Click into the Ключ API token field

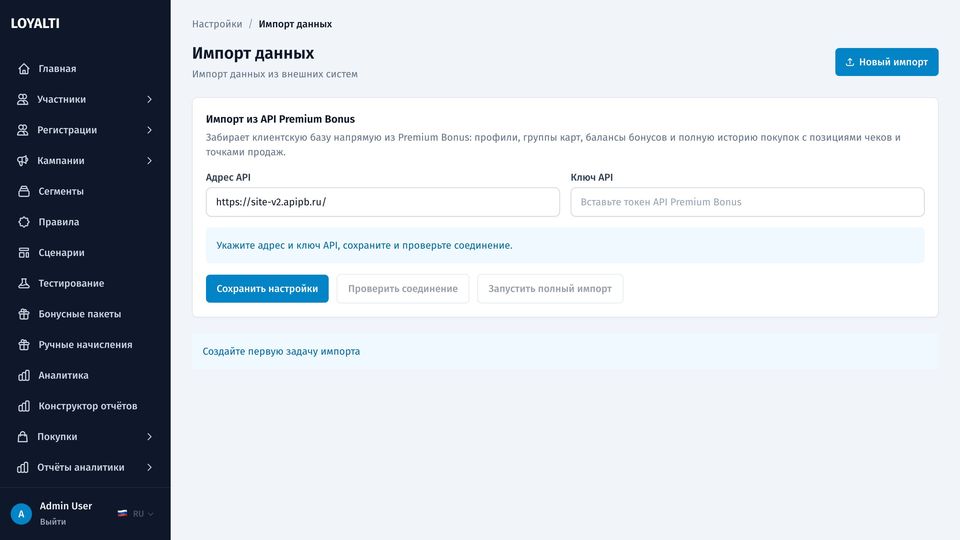pos(747,202)
